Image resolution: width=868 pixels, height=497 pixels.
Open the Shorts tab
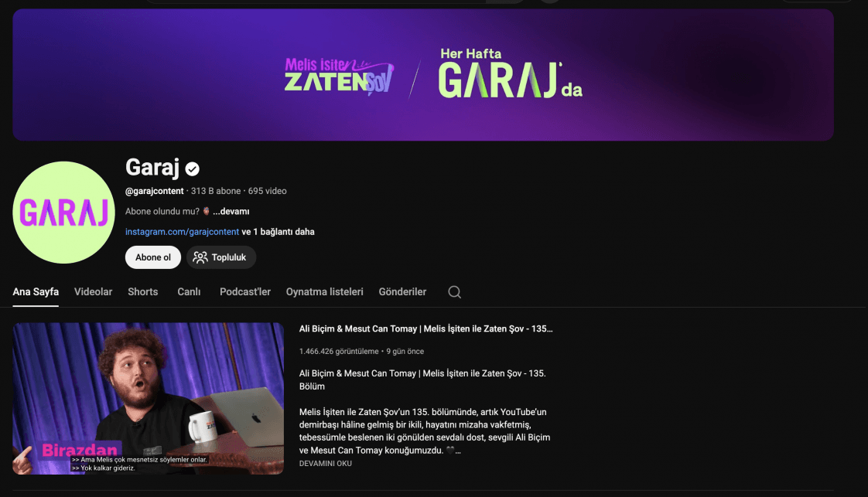pos(143,292)
